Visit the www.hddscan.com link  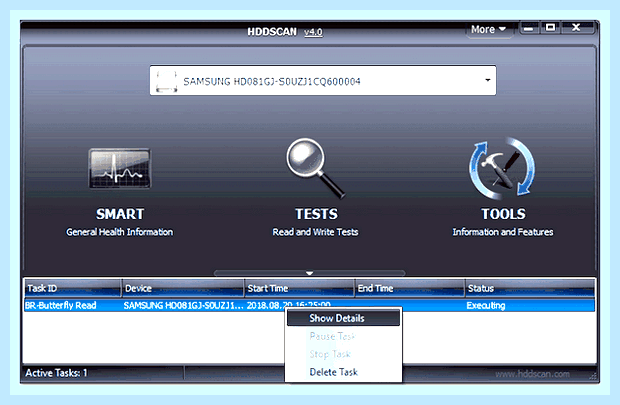tap(532, 374)
